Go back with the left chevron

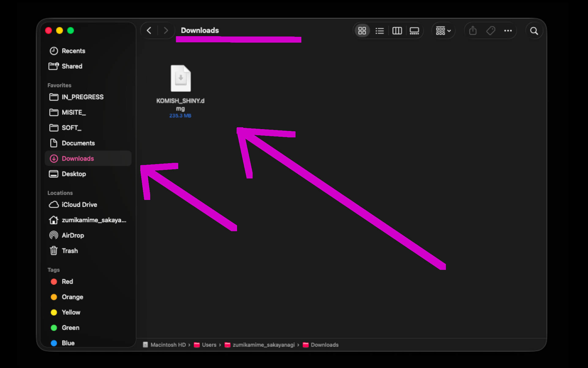[149, 31]
